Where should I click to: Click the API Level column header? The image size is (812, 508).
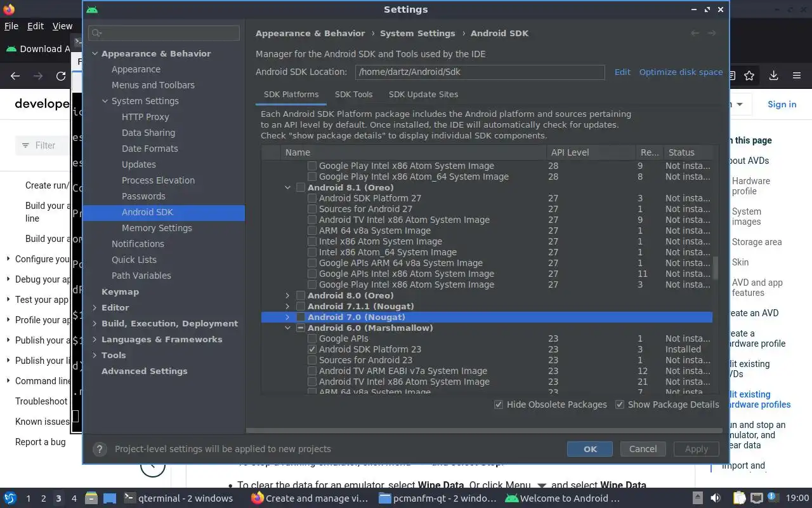tap(591, 152)
